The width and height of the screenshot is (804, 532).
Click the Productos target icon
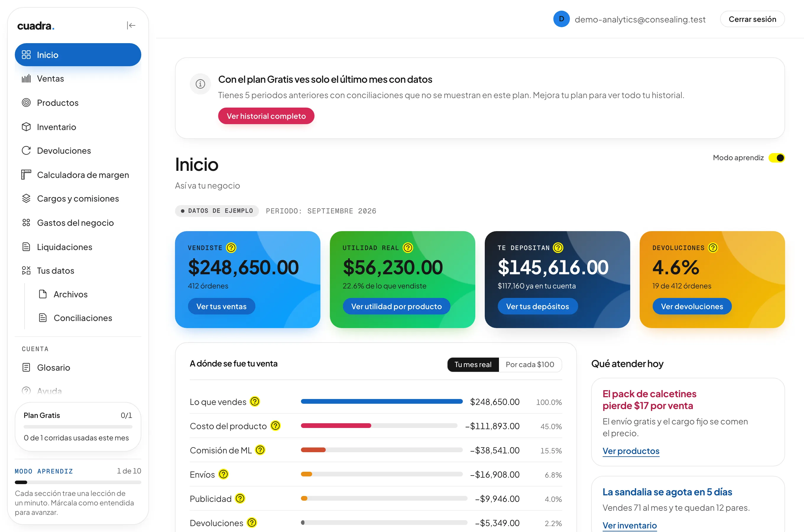click(26, 103)
